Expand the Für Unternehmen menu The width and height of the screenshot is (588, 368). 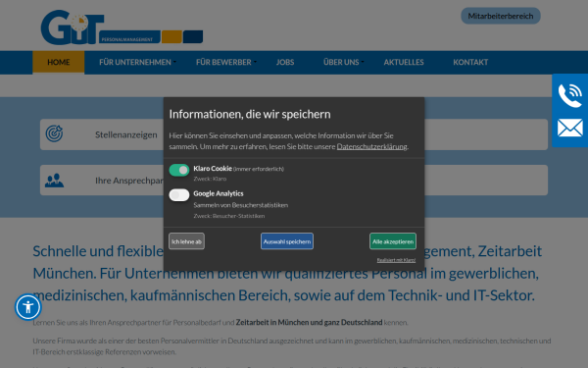(x=137, y=63)
